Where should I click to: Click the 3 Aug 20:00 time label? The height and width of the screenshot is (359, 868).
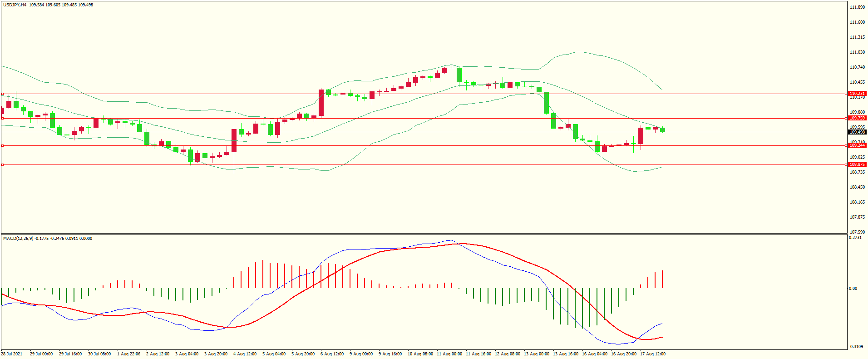click(x=216, y=354)
